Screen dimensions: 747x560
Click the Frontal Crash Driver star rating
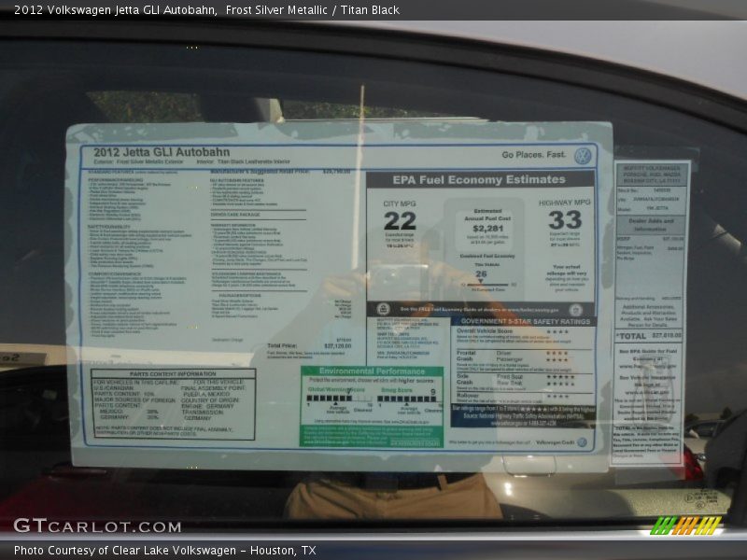[x=557, y=354]
